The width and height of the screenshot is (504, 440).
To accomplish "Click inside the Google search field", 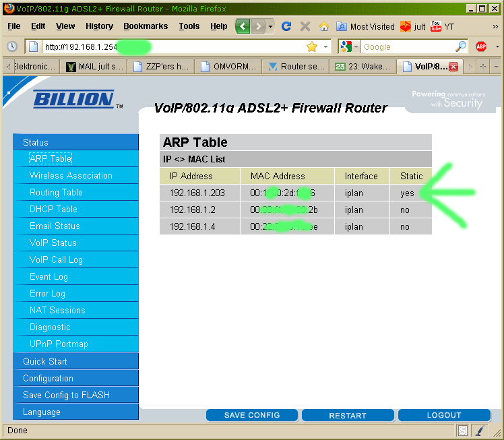I will pyautogui.click(x=407, y=46).
